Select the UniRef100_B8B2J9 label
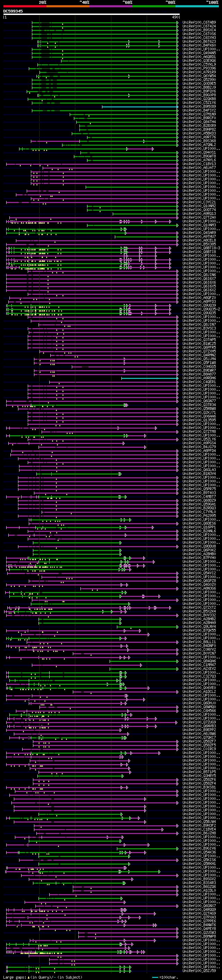This screenshot has height=980, width=222. (199, 88)
